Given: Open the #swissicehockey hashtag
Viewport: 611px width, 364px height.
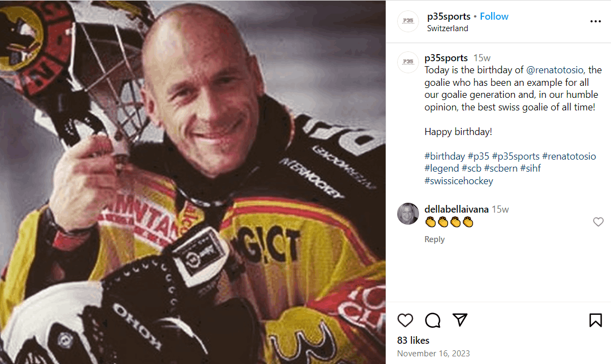Looking at the screenshot, I should [458, 181].
